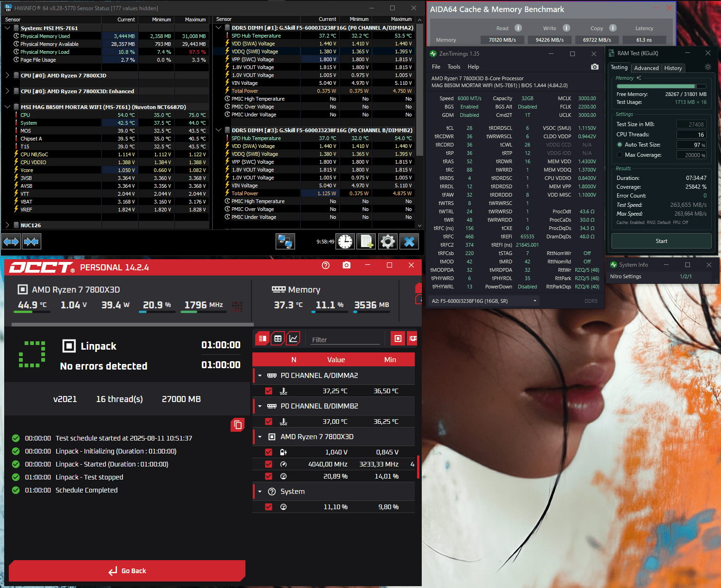Click HWiNFO expand columns arrows icon
The width and height of the screenshot is (721, 588).
coord(11,242)
